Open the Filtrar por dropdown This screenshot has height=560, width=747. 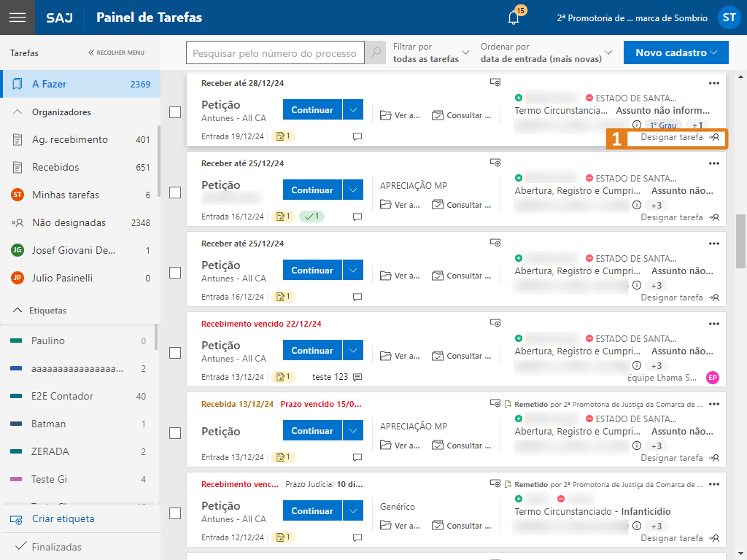point(430,52)
